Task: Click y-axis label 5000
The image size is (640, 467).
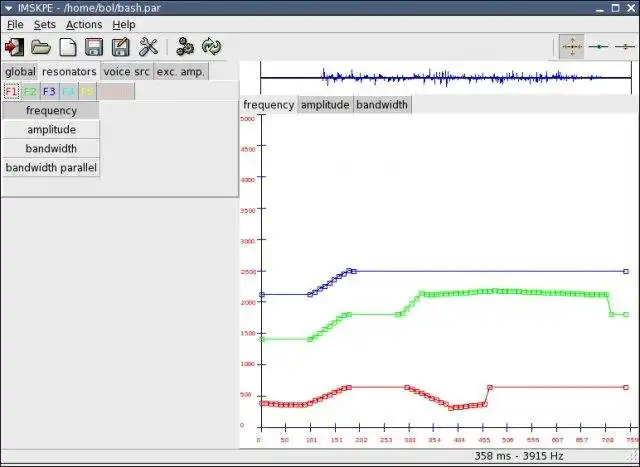Action: (x=247, y=119)
